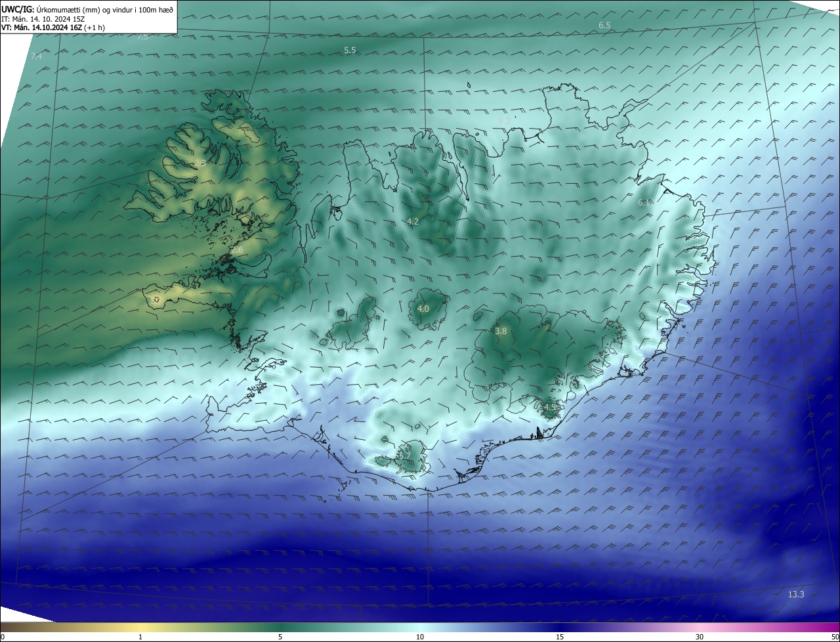This screenshot has height=642, width=840.
Task: Click the 4.2 value label on the map
Action: point(413,222)
